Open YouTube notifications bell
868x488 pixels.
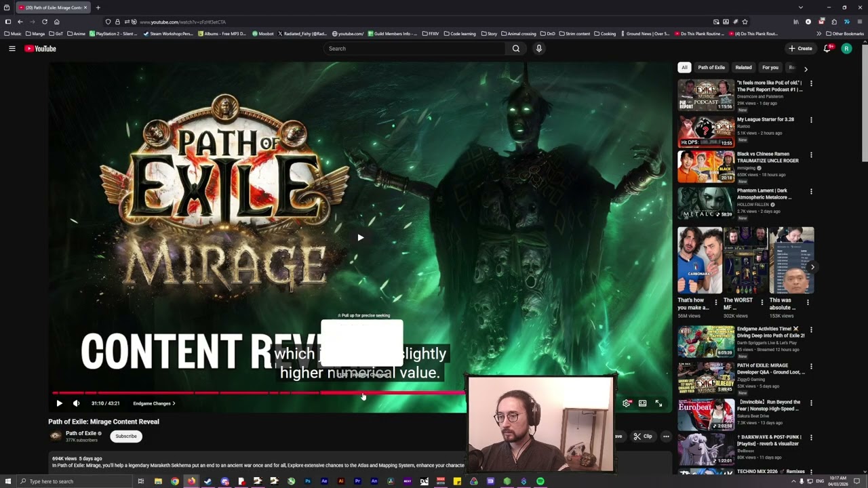point(827,49)
